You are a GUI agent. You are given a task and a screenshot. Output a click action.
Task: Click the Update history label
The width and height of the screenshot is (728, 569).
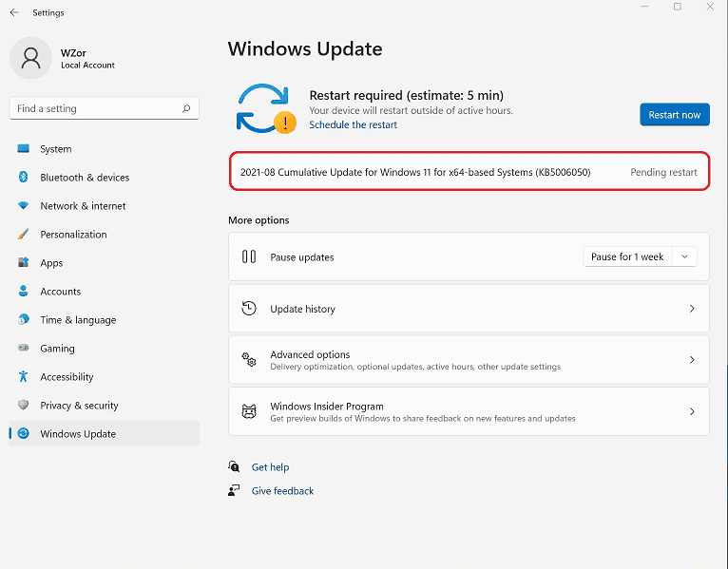point(303,309)
